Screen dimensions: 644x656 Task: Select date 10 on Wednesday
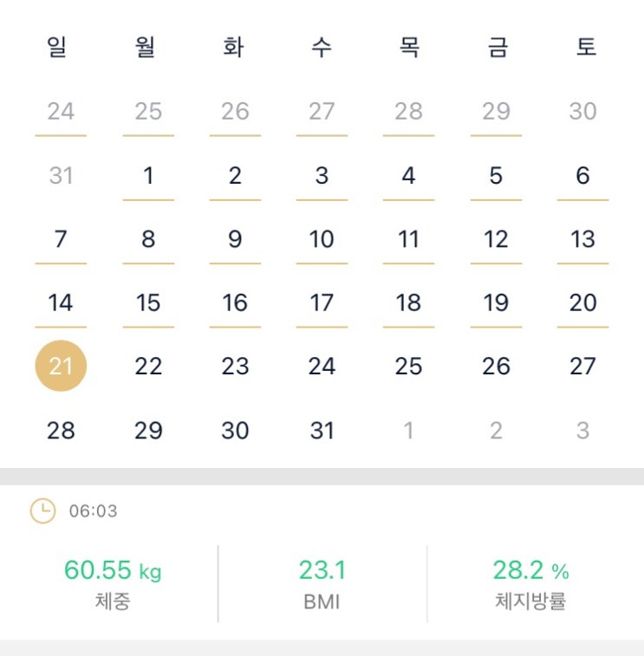[322, 239]
